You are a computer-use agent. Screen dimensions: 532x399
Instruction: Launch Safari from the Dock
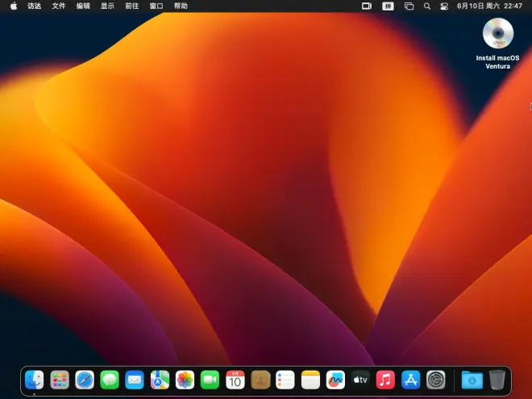[x=85, y=380]
